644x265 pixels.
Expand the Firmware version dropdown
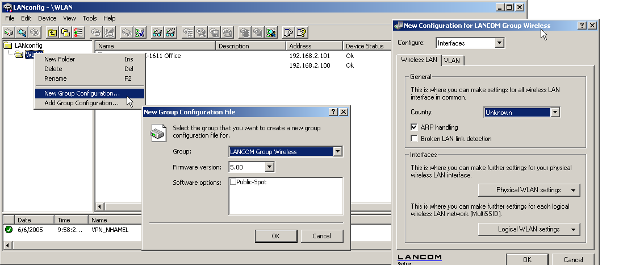269,167
